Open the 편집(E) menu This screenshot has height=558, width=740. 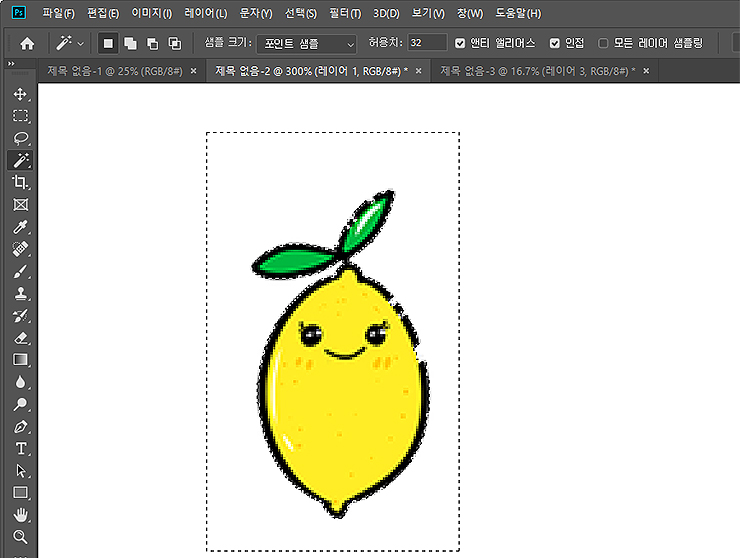point(103,13)
